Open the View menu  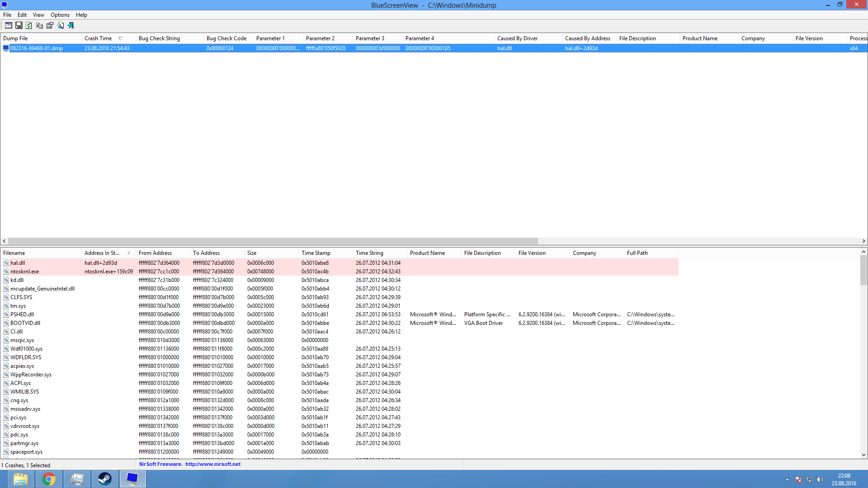pyautogui.click(x=38, y=15)
